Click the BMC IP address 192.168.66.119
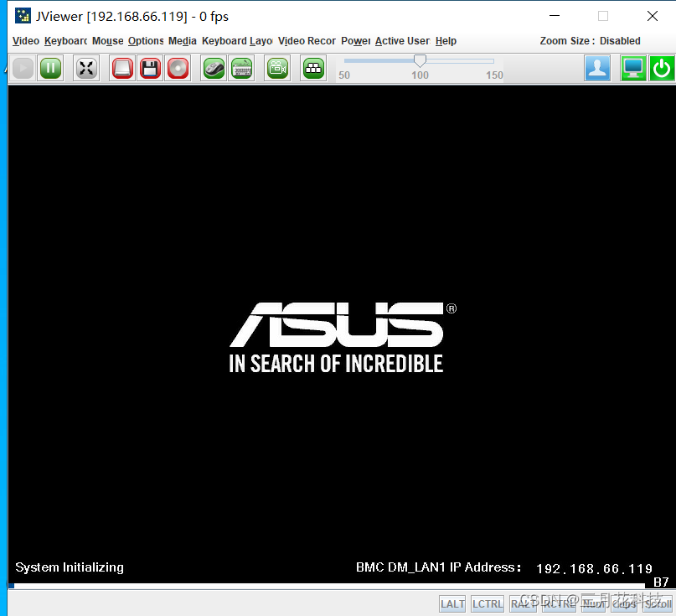This screenshot has height=616, width=676. click(x=594, y=568)
